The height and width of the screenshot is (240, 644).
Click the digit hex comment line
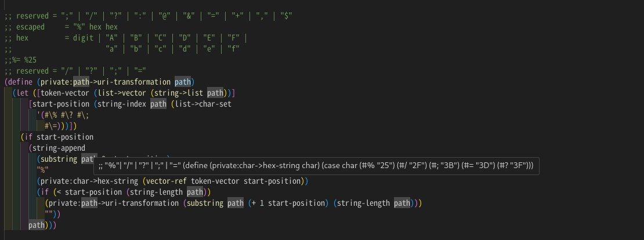point(126,38)
